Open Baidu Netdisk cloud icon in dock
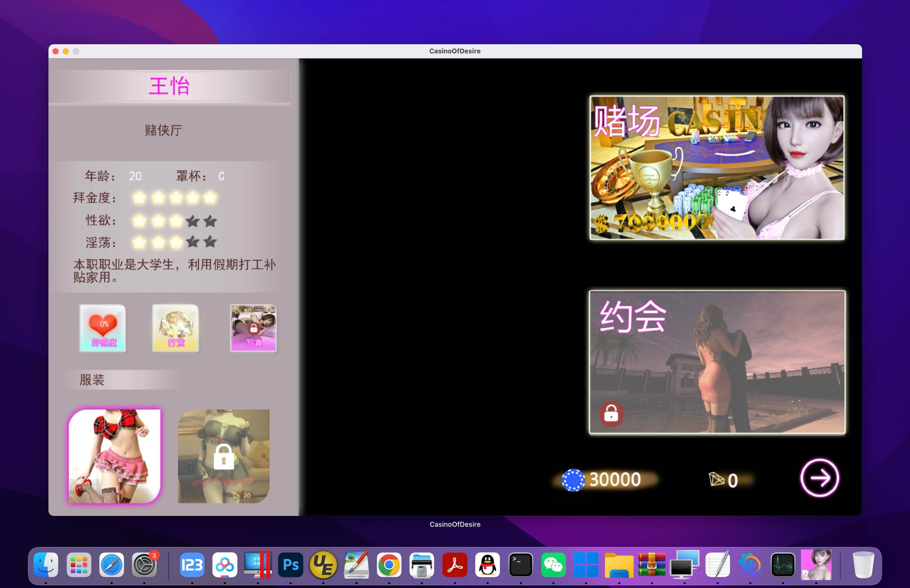 tap(225, 564)
